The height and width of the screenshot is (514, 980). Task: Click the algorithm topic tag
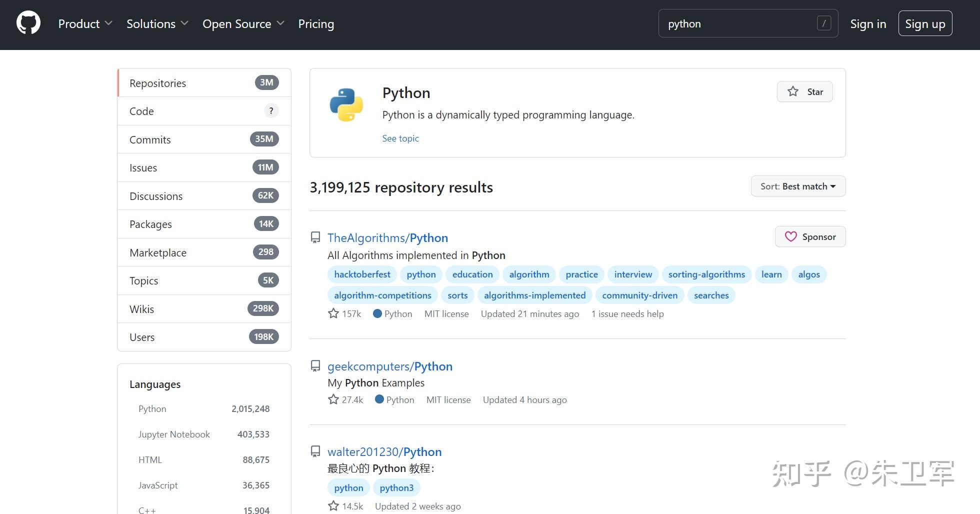529,274
